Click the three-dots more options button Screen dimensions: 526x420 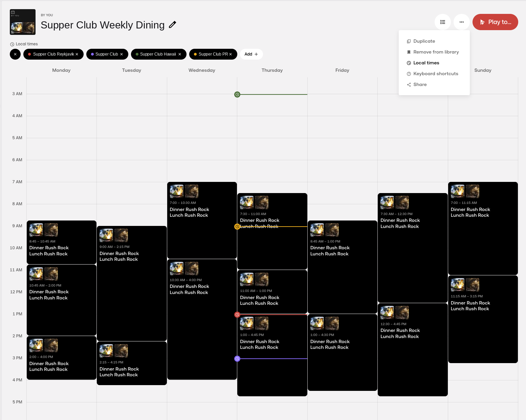click(462, 22)
